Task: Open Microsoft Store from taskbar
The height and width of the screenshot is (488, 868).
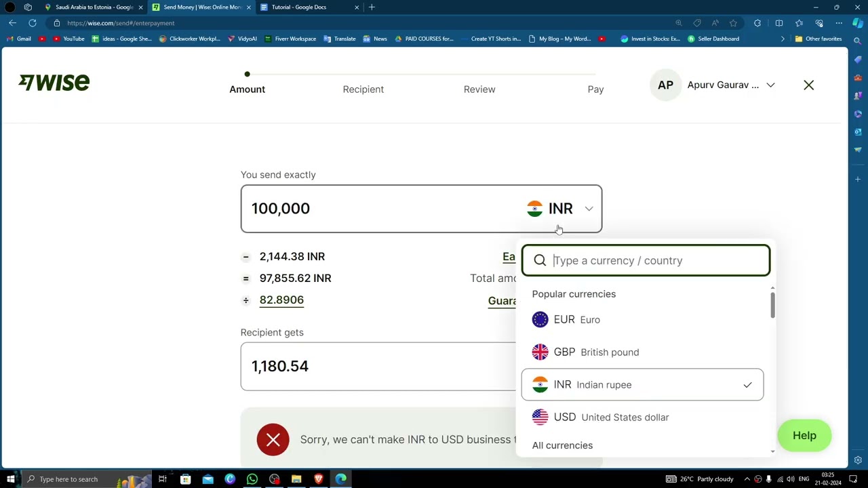Action: click(x=185, y=479)
